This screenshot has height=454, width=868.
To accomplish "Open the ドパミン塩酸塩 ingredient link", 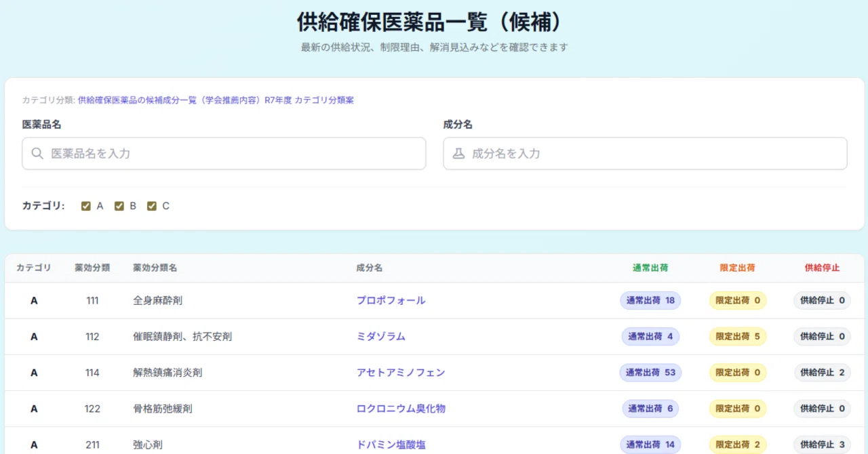I will pos(391,445).
